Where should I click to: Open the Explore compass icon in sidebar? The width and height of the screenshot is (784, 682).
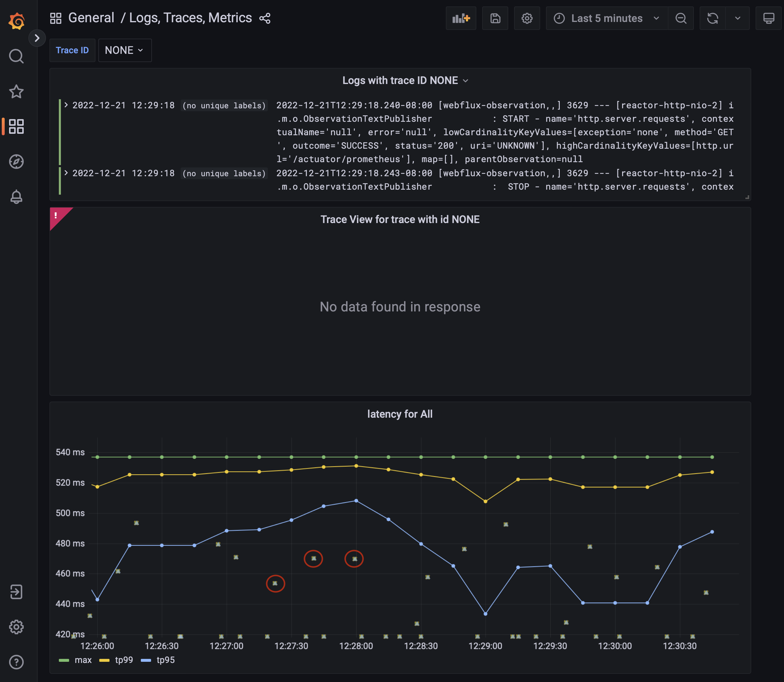[16, 162]
